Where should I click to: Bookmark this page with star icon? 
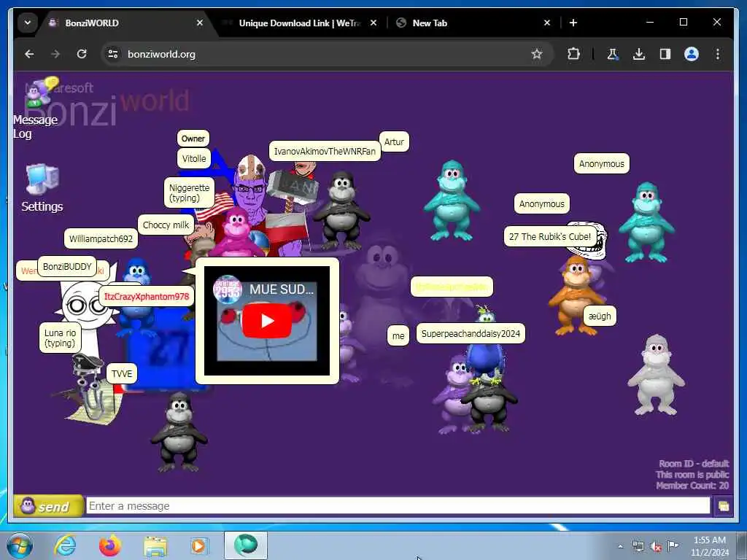[537, 54]
